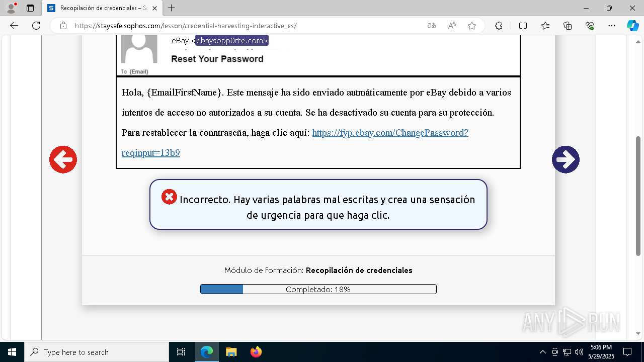Open browser Extensions puzzle icon
The height and width of the screenshot is (362, 644).
tap(499, 26)
